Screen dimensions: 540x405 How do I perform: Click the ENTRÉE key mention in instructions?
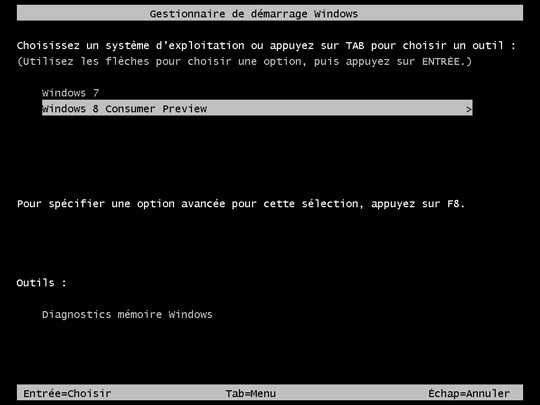[x=441, y=61]
